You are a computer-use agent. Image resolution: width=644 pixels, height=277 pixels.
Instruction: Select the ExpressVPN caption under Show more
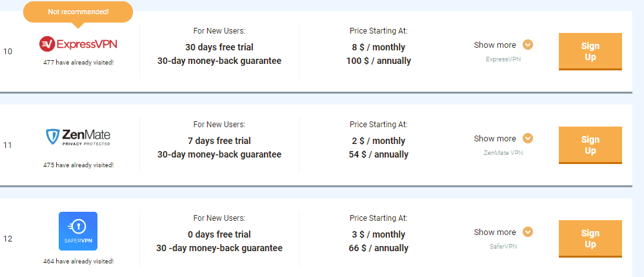tap(503, 59)
